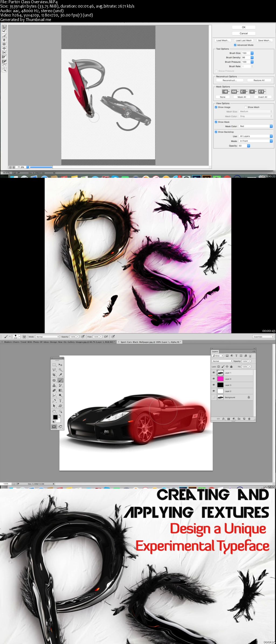The height and width of the screenshot is (644, 276).
Task: Select the Magic Wand tool
Action: (x=60, y=370)
